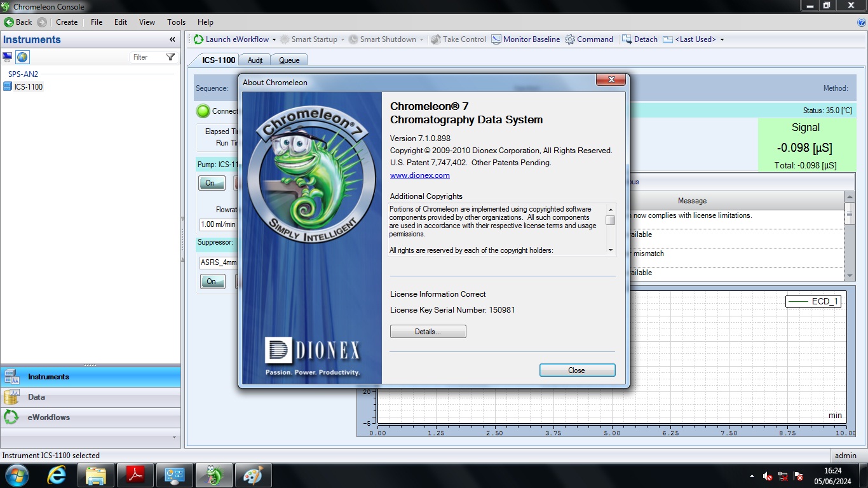Open the www.dionex.com link
Screen dimensions: 868x488
coord(419,175)
